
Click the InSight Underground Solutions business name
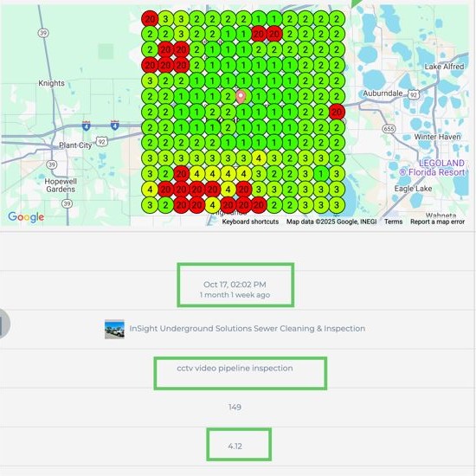tap(248, 329)
